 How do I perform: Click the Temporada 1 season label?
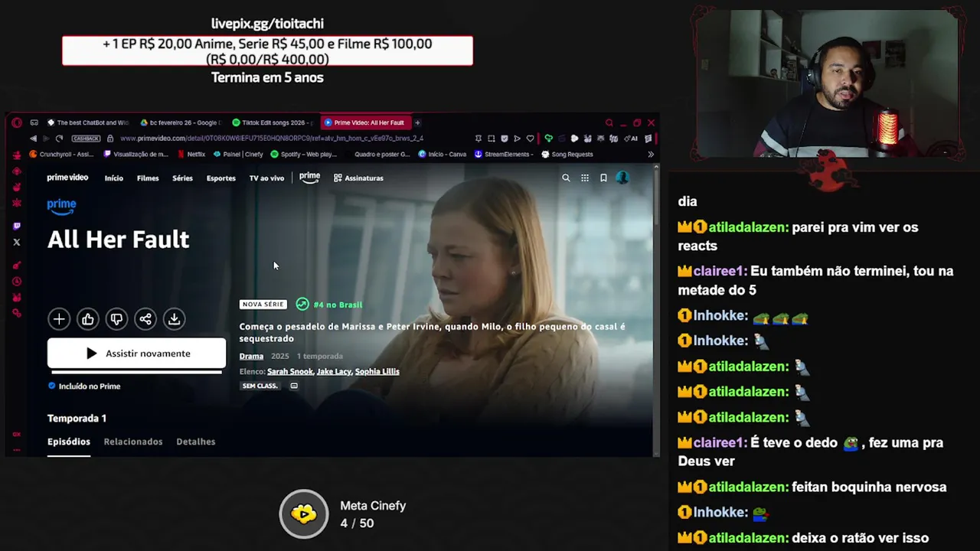click(77, 419)
